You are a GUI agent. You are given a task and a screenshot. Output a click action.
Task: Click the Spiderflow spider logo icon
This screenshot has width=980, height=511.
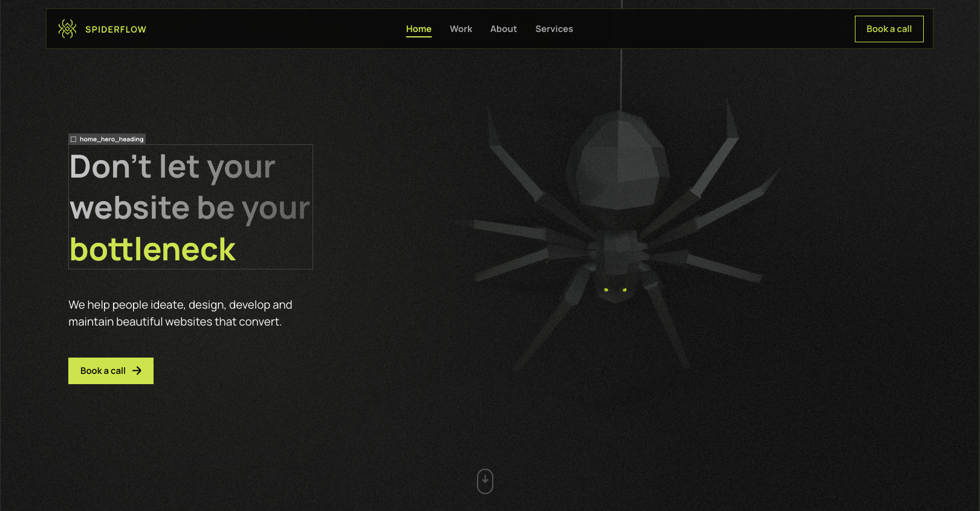pyautogui.click(x=67, y=29)
